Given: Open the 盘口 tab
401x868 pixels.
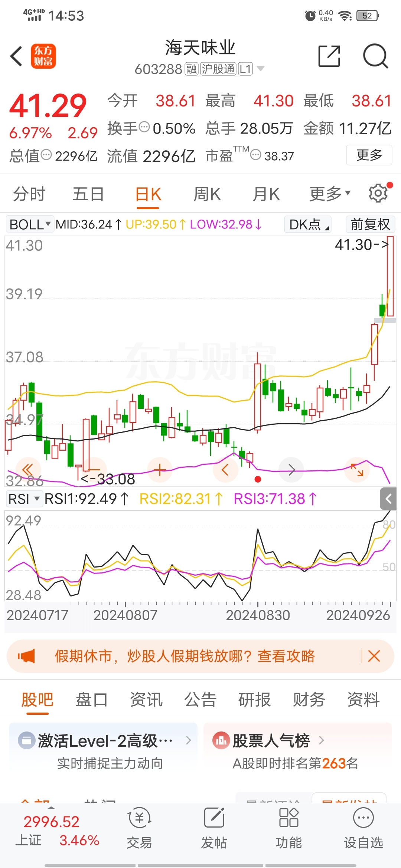Looking at the screenshot, I should [91, 700].
